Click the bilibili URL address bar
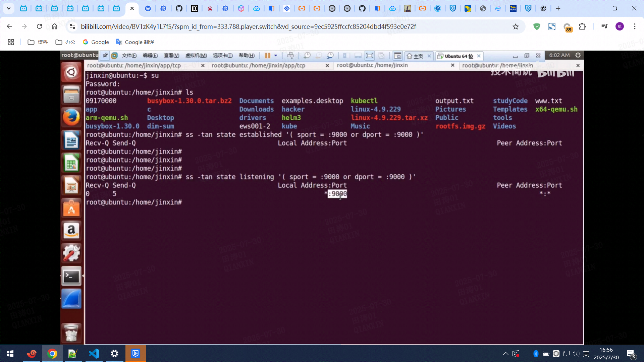 pyautogui.click(x=248, y=26)
